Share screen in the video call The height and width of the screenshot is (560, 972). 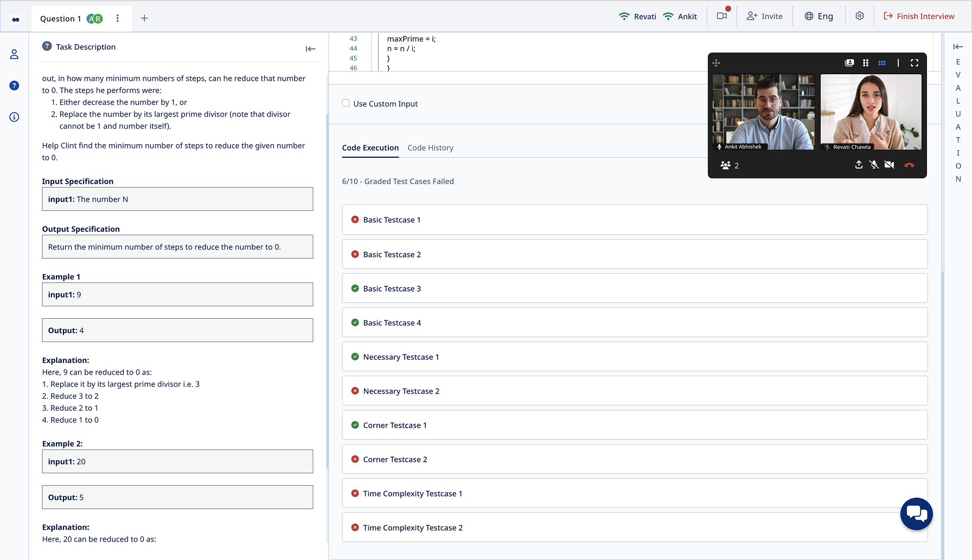(859, 164)
